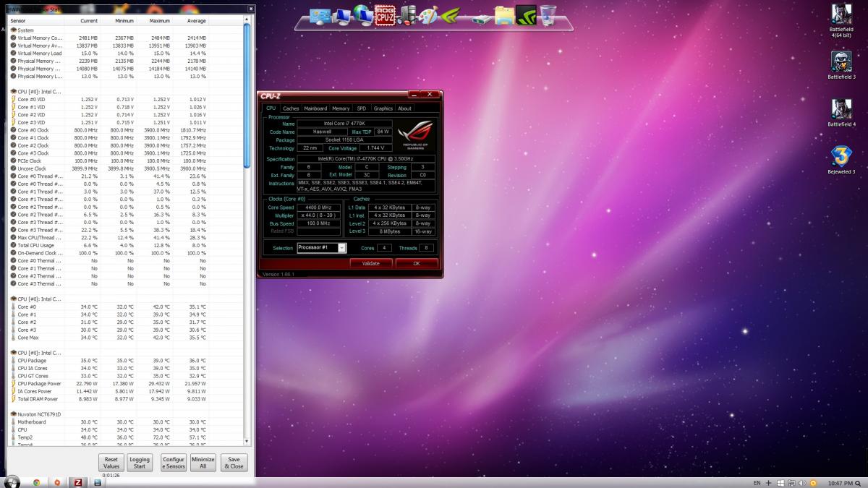Click the orange circle taskbar icon

57,482
